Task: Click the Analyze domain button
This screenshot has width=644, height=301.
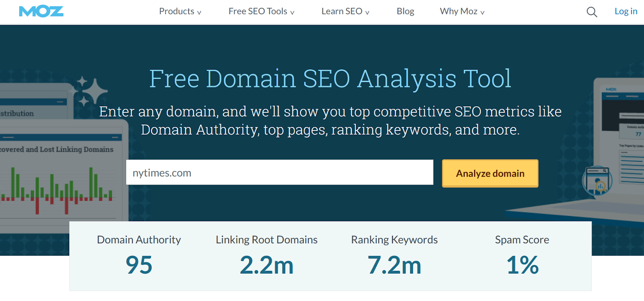Action: pos(490,173)
